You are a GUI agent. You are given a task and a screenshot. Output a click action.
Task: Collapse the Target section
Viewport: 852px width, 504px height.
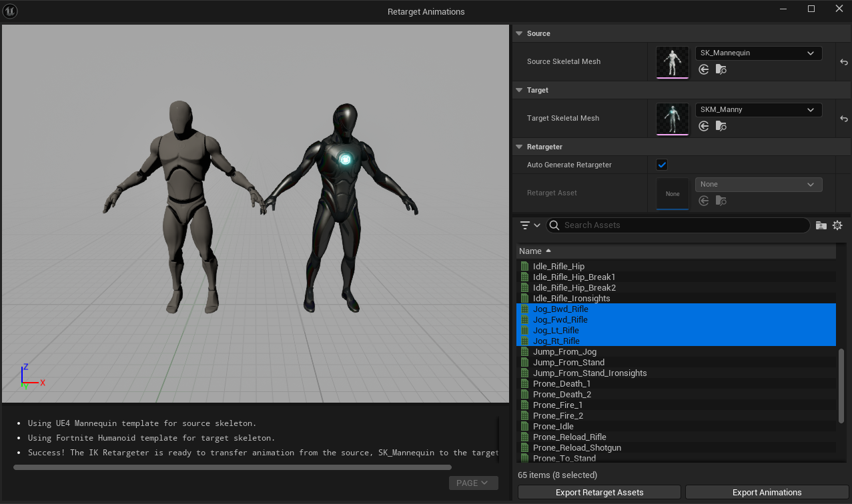coord(519,90)
